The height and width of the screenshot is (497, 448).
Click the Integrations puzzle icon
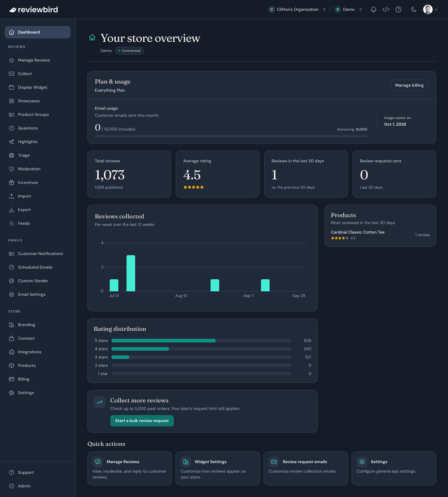coord(12,352)
